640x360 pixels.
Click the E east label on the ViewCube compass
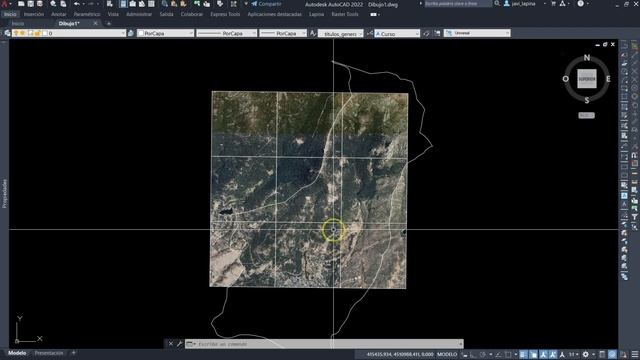pos(608,79)
